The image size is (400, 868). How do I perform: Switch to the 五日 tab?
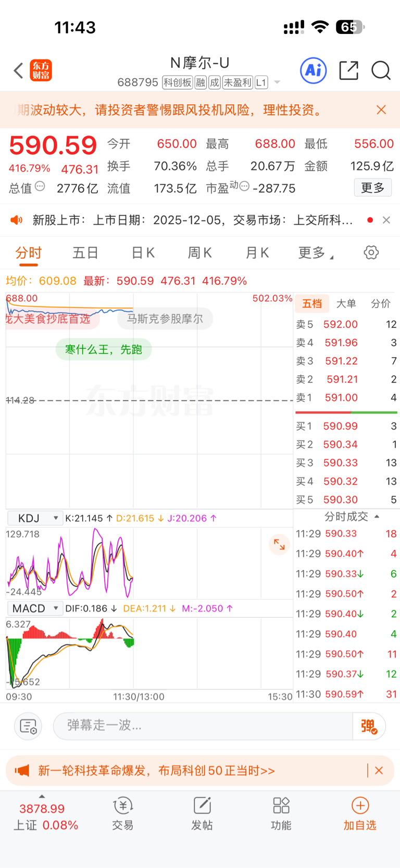(x=85, y=253)
